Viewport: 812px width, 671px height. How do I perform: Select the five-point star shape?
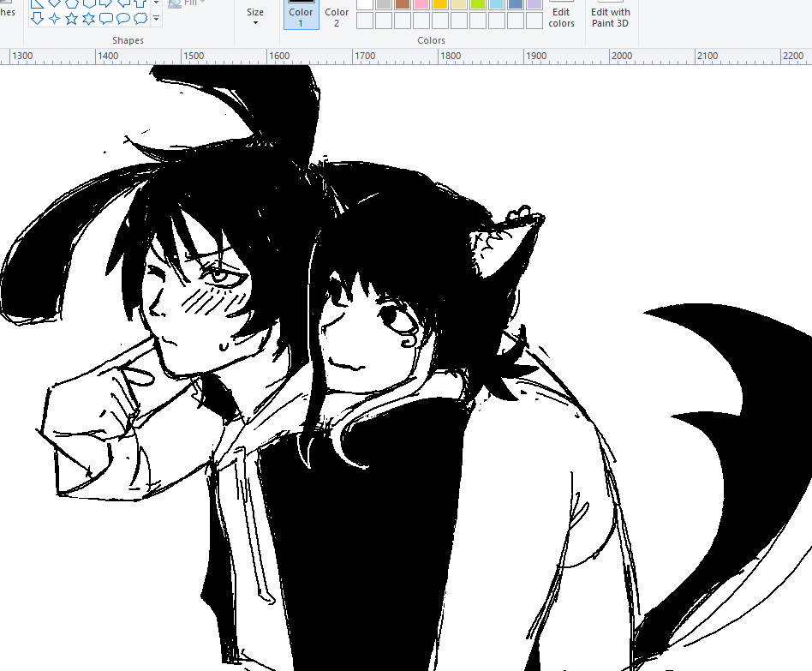pyautogui.click(x=71, y=19)
